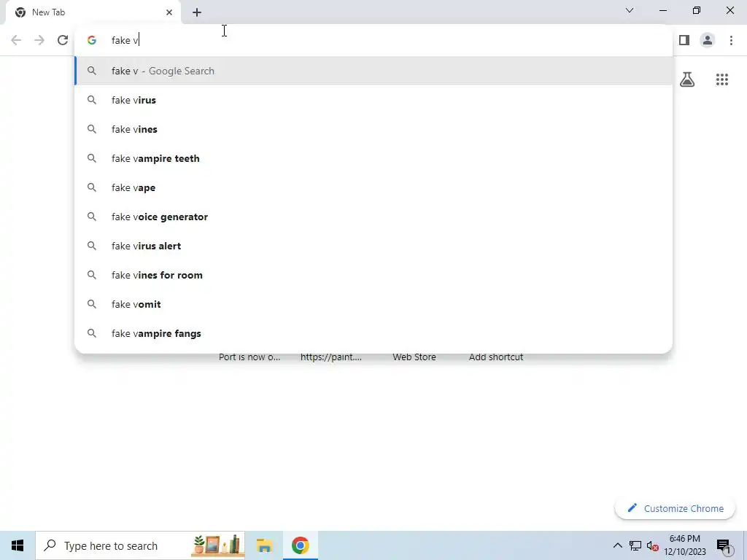This screenshot has height=560, width=747.
Task: Select 'fake v - Google Search' suggestion
Action: click(x=373, y=71)
